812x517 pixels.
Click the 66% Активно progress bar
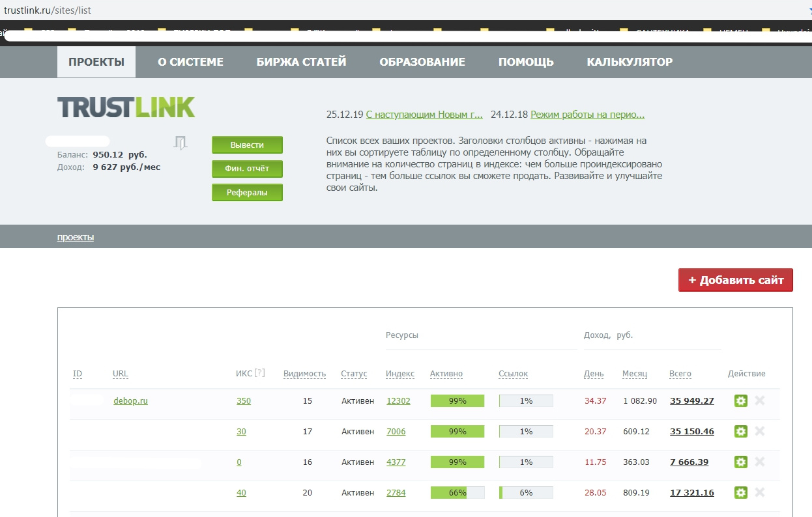[x=457, y=493]
